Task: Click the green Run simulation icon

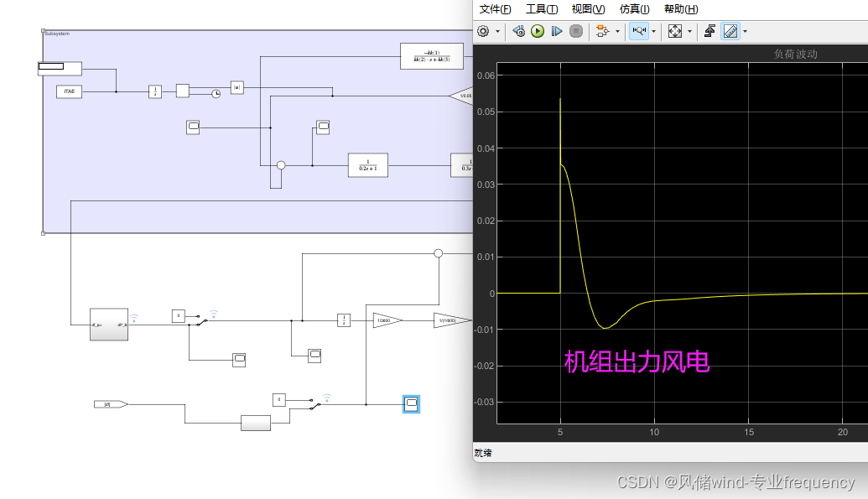Action: [x=537, y=31]
